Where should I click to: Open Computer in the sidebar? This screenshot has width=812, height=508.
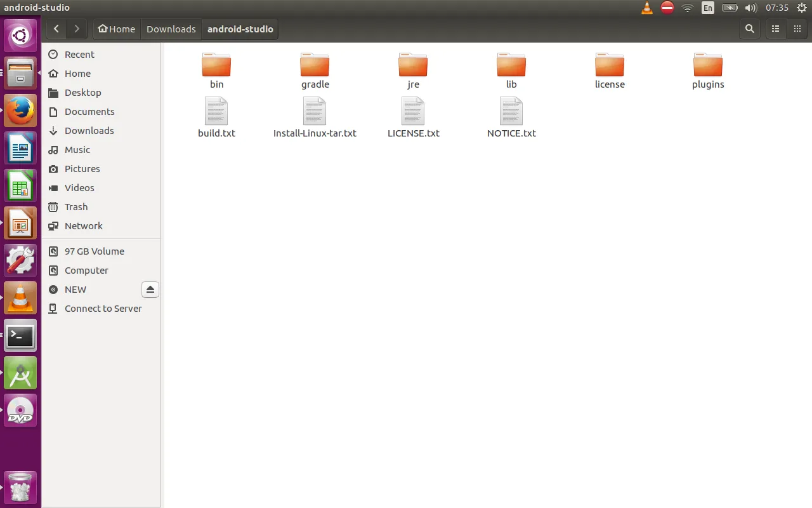pos(101,271)
